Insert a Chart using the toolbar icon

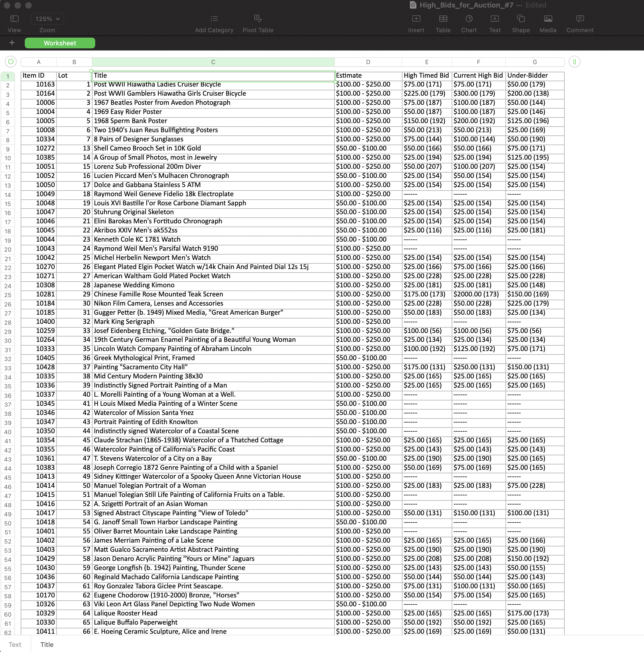[x=469, y=19]
